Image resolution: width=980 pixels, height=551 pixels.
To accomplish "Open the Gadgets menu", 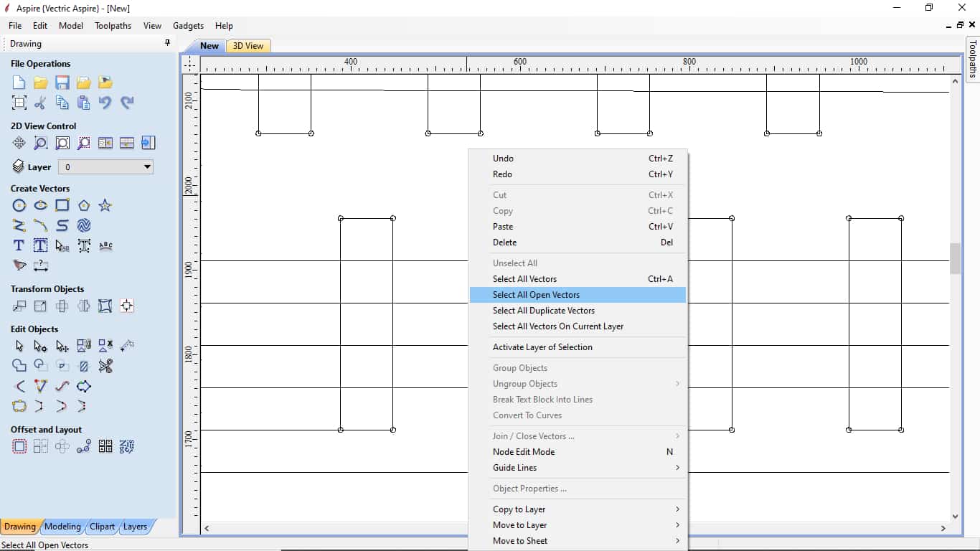I will pos(188,26).
